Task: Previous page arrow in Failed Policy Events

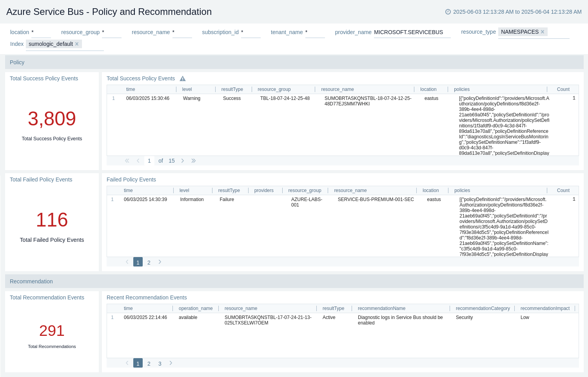Action: pyautogui.click(x=127, y=262)
